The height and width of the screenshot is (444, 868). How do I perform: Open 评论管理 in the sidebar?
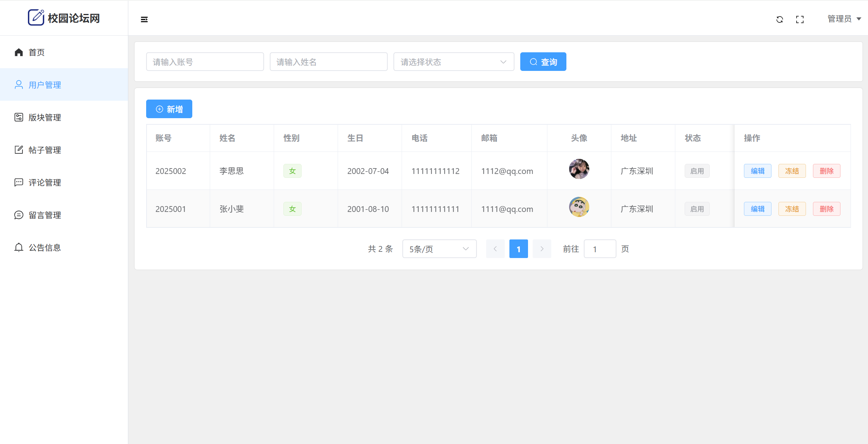pyautogui.click(x=45, y=182)
